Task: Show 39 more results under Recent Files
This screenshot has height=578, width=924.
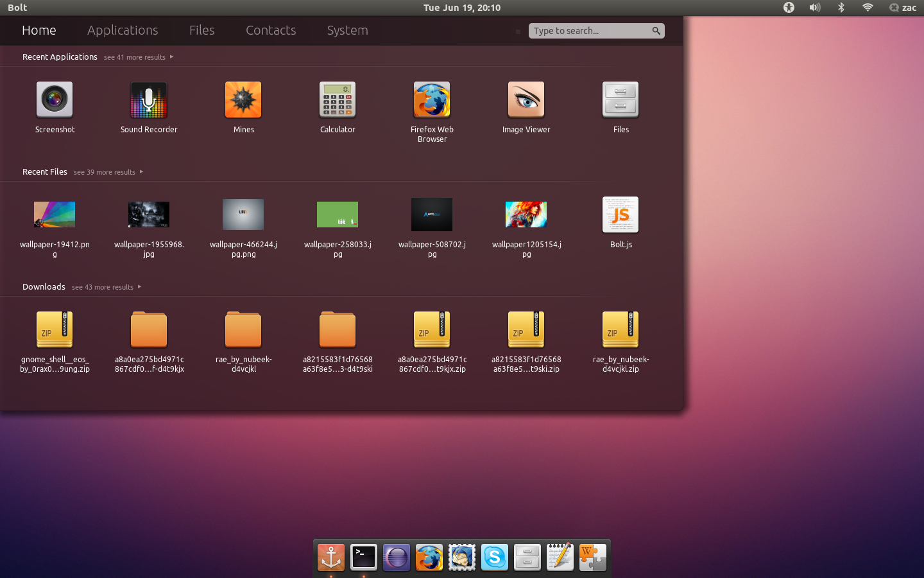Action: coord(104,171)
